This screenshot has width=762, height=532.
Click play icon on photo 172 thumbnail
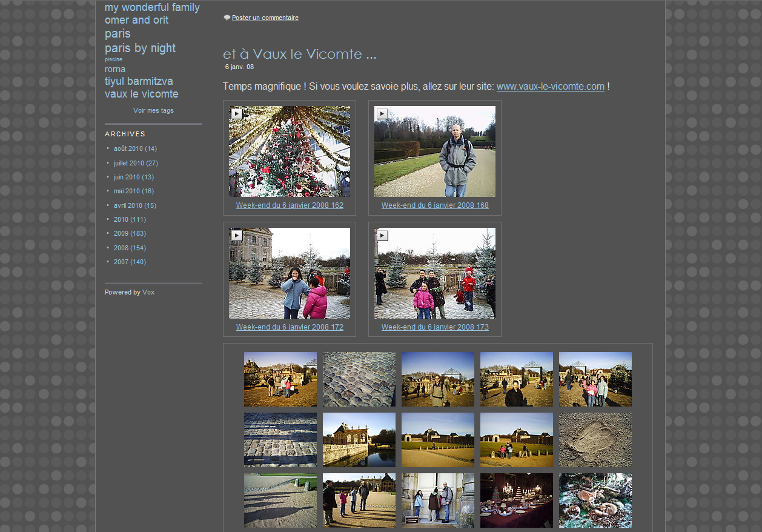(236, 235)
